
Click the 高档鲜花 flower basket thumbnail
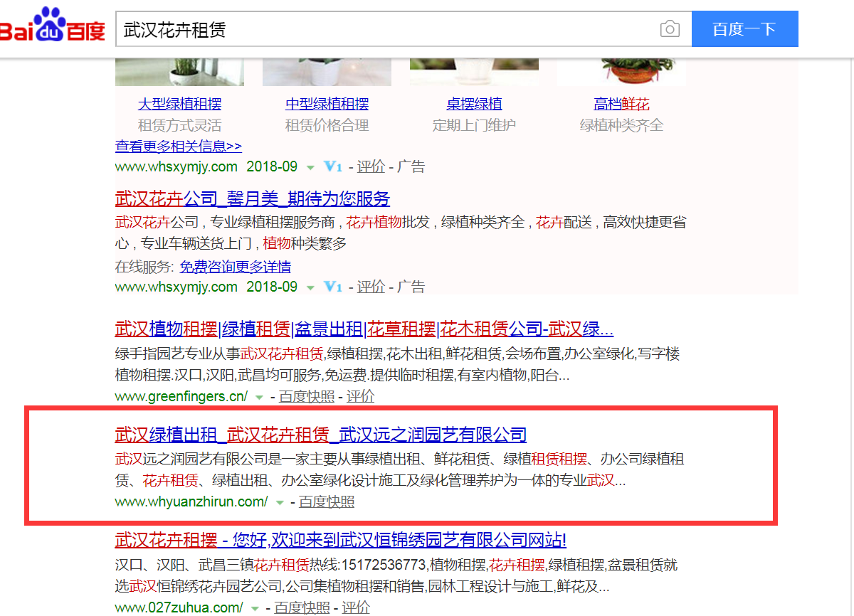[x=621, y=73]
